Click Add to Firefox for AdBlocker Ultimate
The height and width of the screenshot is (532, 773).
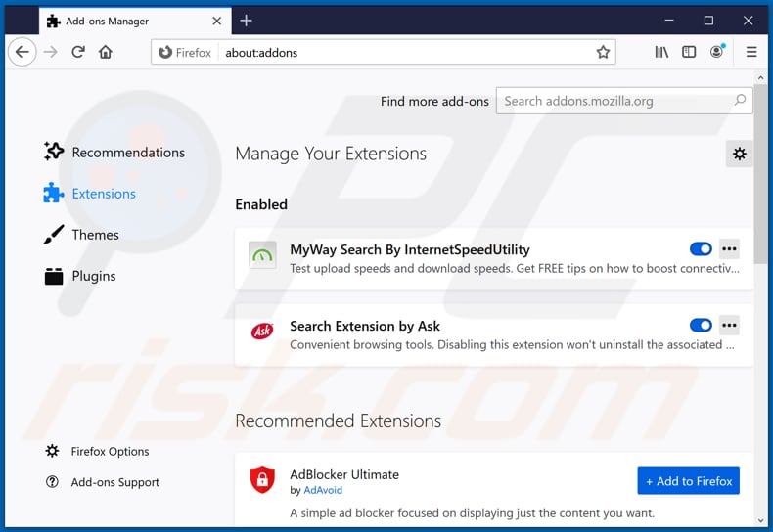(x=688, y=481)
